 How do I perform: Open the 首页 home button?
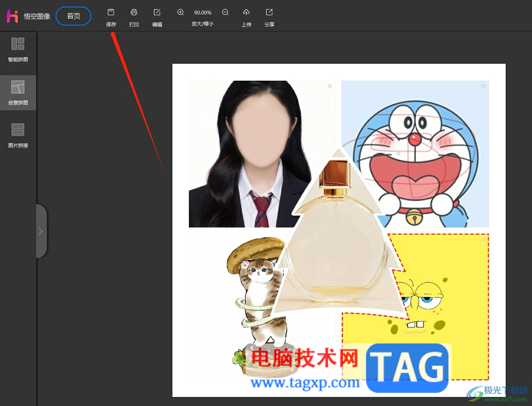tap(73, 16)
